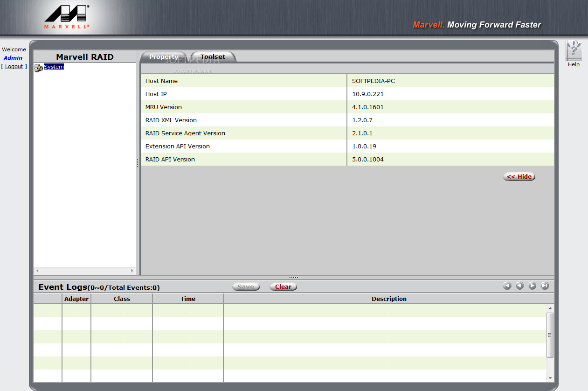Click the Host Name value SOFTPEDIA-PC
Image resolution: width=588 pixels, height=391 pixels.
pos(374,81)
